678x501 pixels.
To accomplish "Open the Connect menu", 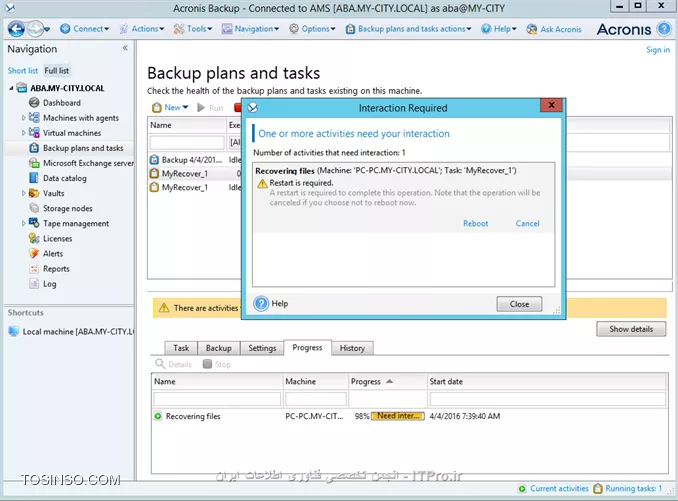I will pyautogui.click(x=84, y=29).
